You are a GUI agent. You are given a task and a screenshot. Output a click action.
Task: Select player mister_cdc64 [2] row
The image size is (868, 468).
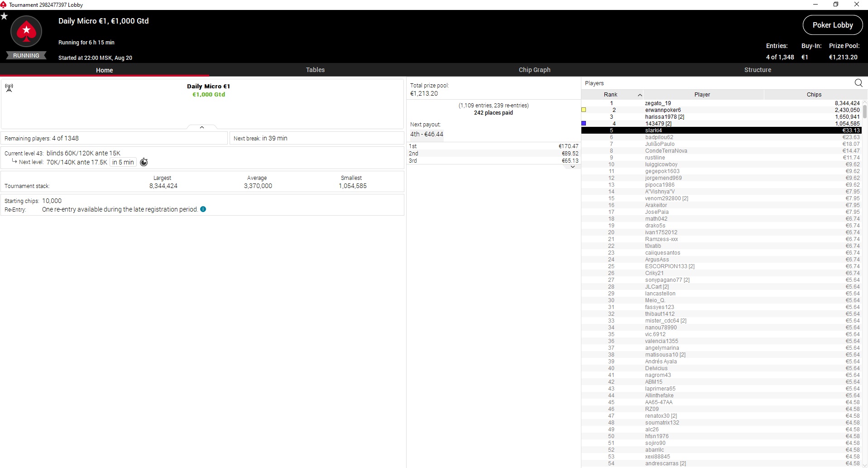[721, 321]
